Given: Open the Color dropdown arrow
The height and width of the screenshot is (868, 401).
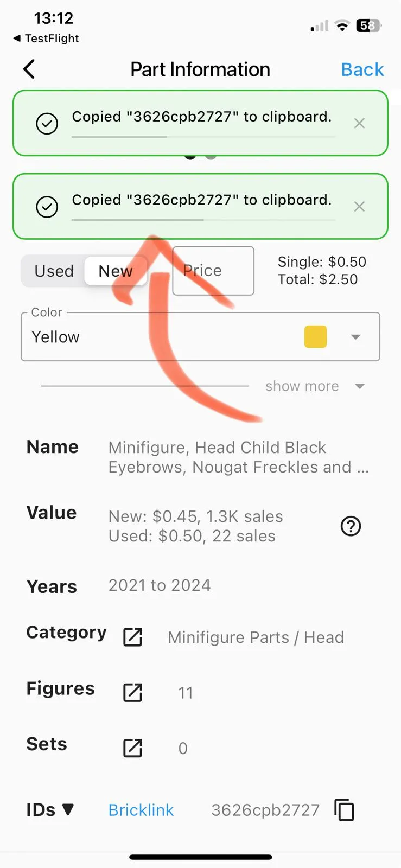Looking at the screenshot, I should coord(355,337).
